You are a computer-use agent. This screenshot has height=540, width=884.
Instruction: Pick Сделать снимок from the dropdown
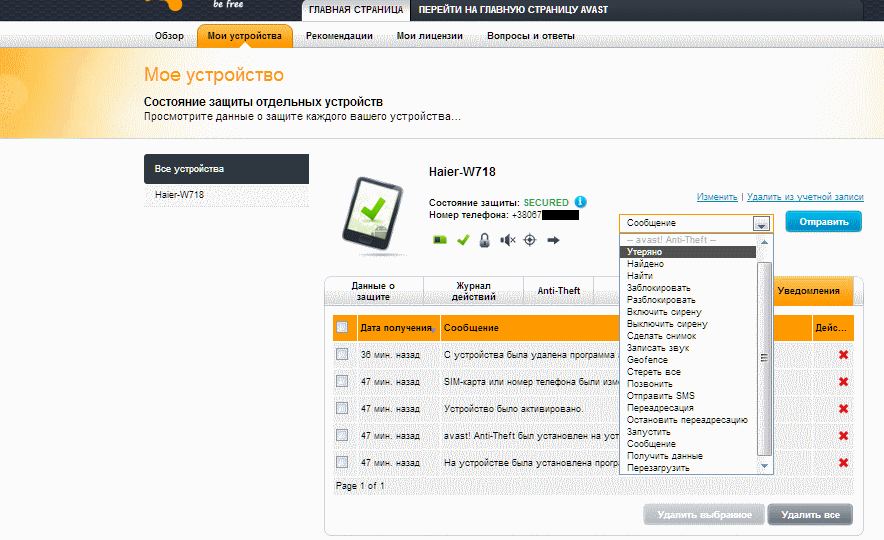[x=688, y=336]
